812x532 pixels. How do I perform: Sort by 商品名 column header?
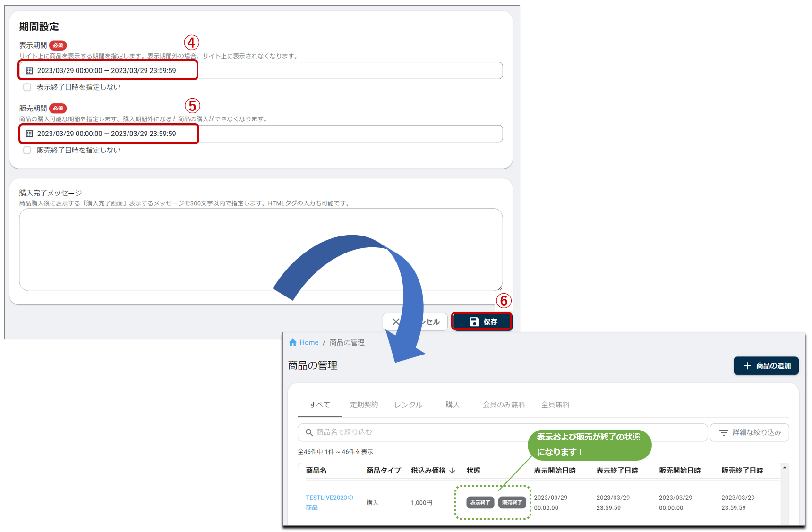coord(316,471)
